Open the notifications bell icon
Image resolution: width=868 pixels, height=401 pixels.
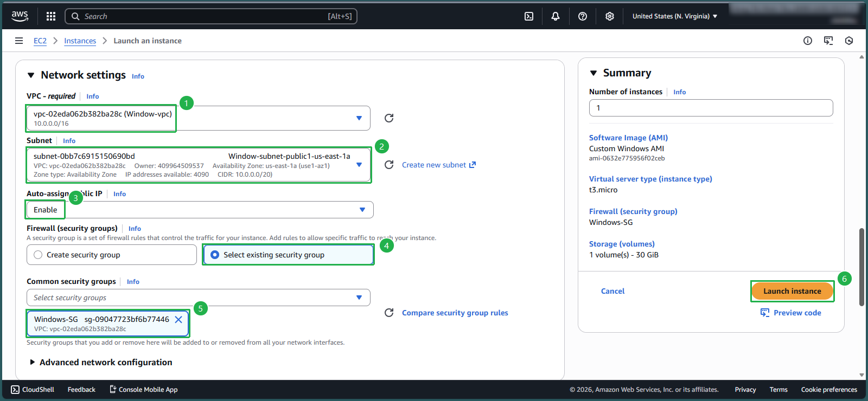coord(556,16)
